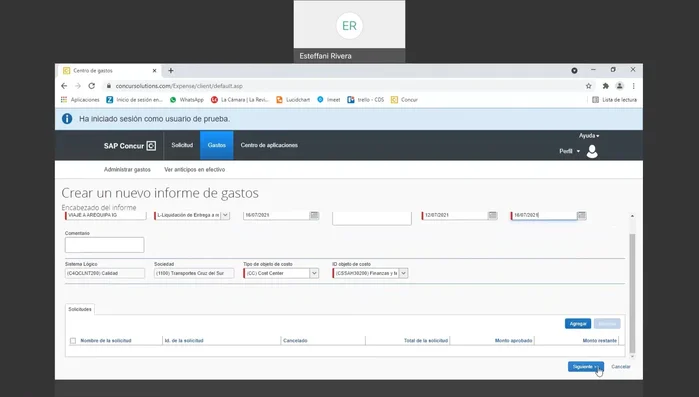
Task: Click the empty text area beside date fields
Action: (372, 218)
